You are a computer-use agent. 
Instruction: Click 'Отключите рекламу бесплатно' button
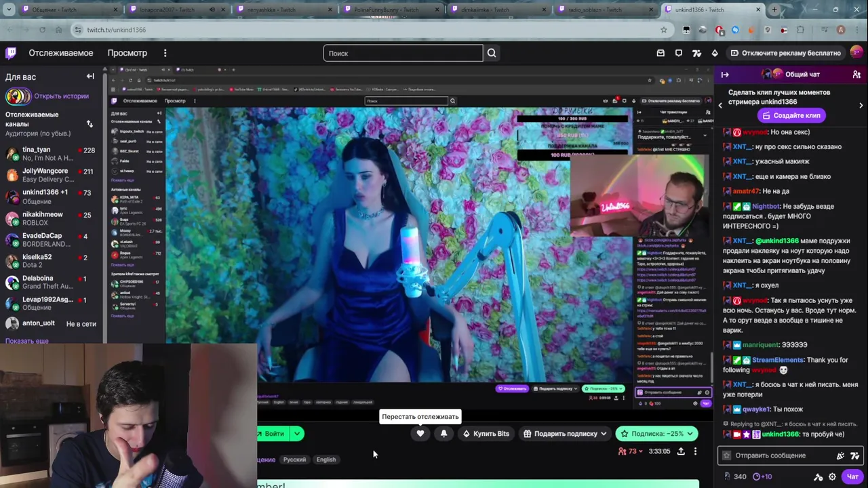click(x=785, y=53)
